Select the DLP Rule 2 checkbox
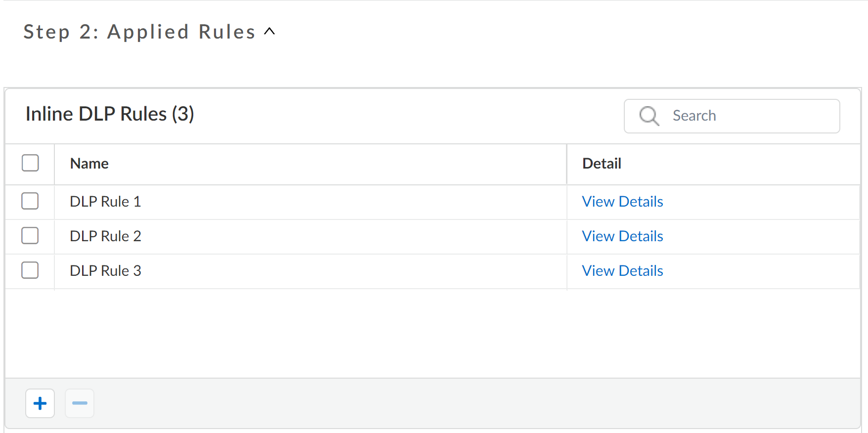This screenshot has height=433, width=868. click(30, 236)
